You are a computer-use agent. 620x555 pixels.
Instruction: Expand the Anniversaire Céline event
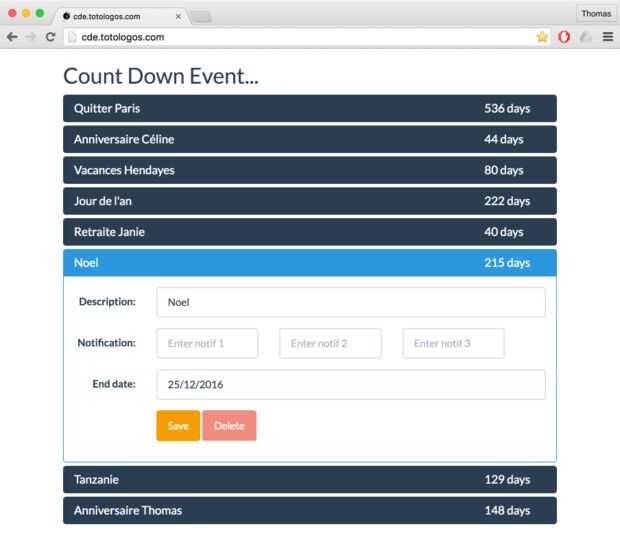pos(310,139)
